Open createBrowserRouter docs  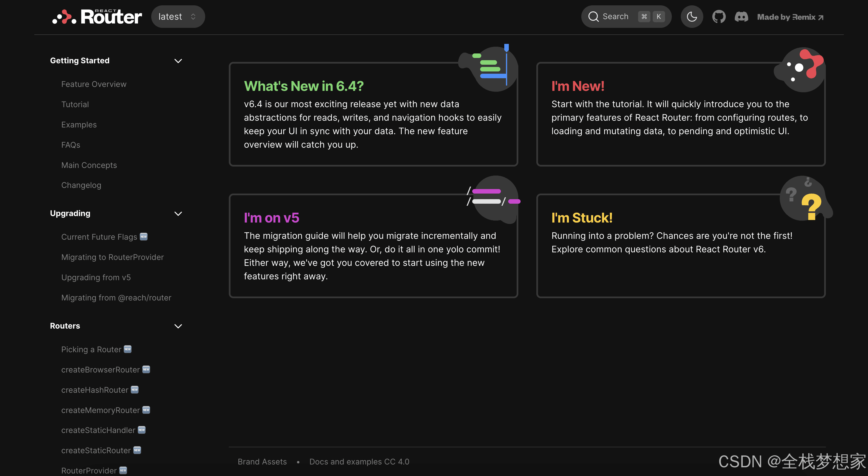click(100, 369)
